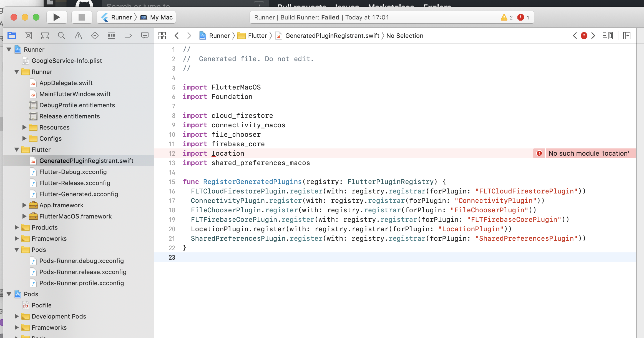Open Pods-Runner.release.xcconfig
644x338 pixels.
click(x=83, y=272)
